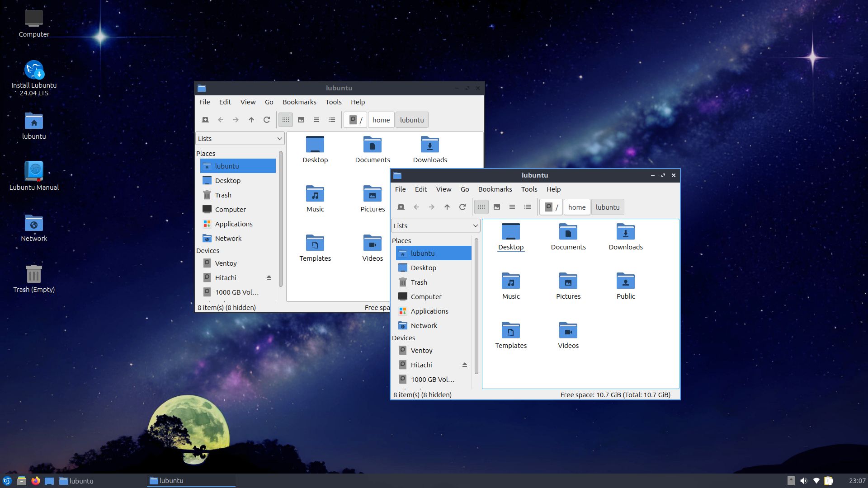Select Downloads folder in front window
This screenshot has height=488, width=868.
click(626, 237)
